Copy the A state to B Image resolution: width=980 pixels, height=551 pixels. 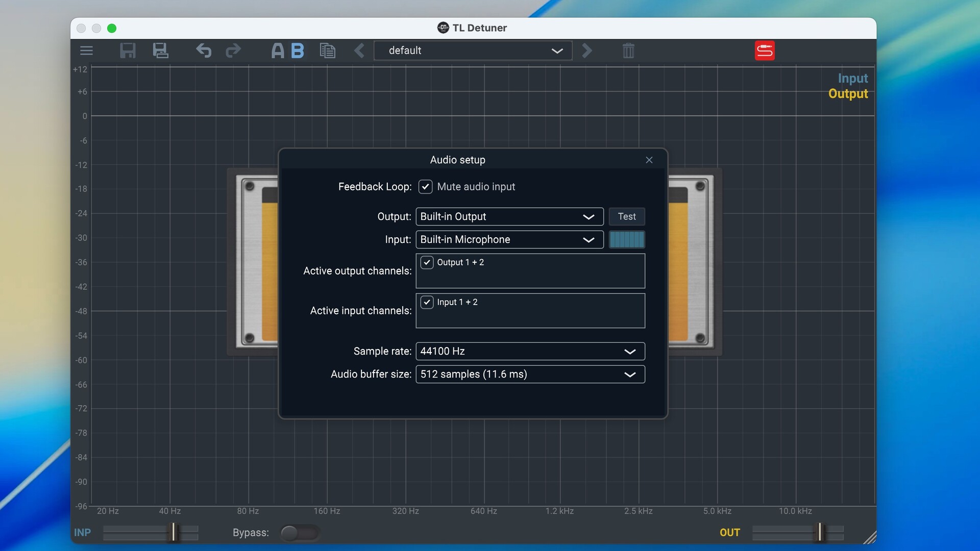pyautogui.click(x=328, y=51)
